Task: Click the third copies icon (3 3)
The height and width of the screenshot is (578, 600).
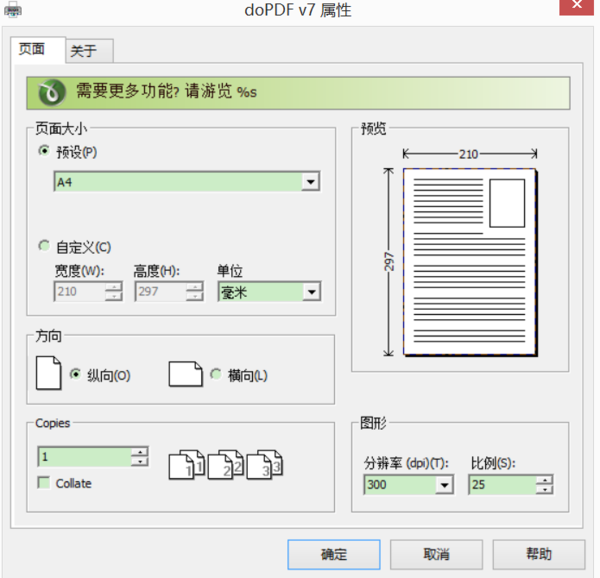Action: 264,465
